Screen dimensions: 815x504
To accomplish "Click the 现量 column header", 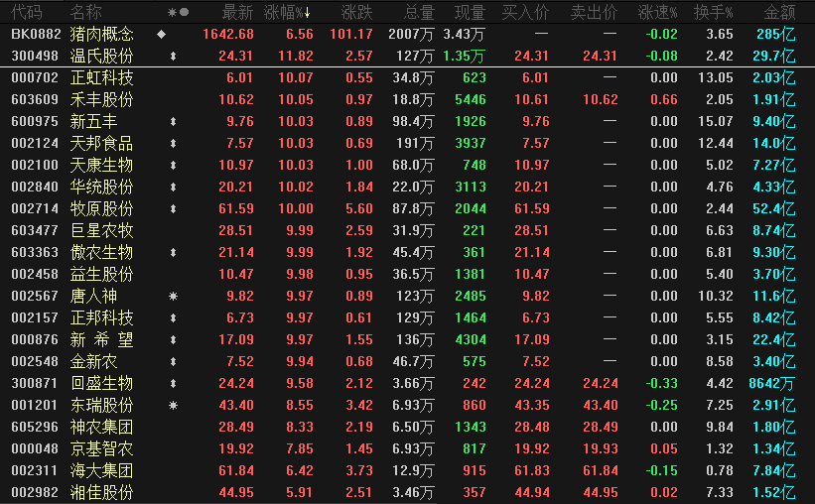I will coord(470,13).
